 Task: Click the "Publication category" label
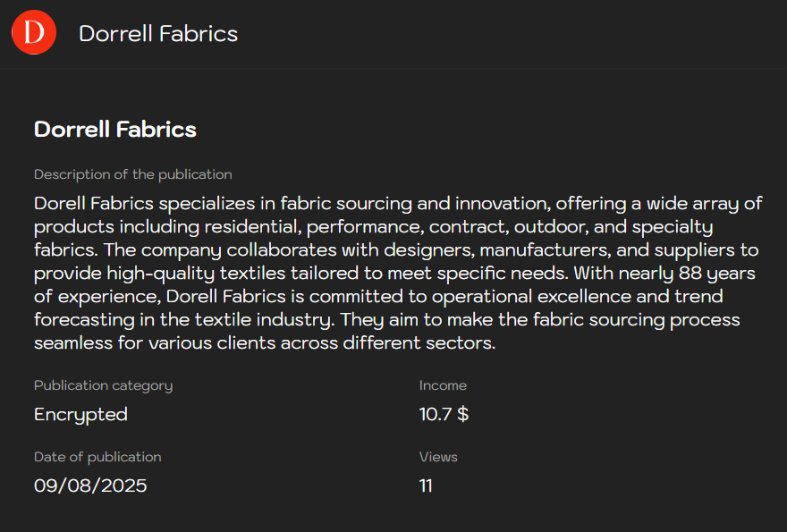[103, 385]
